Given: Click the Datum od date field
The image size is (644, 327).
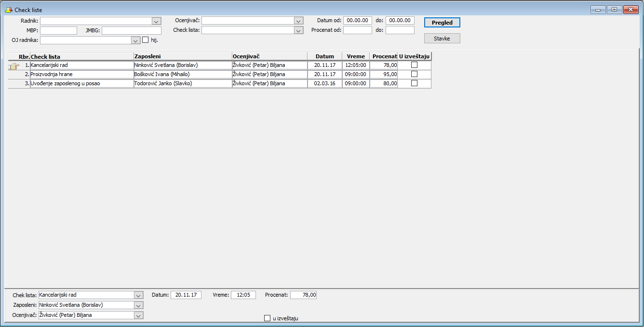Looking at the screenshot, I should (x=358, y=21).
